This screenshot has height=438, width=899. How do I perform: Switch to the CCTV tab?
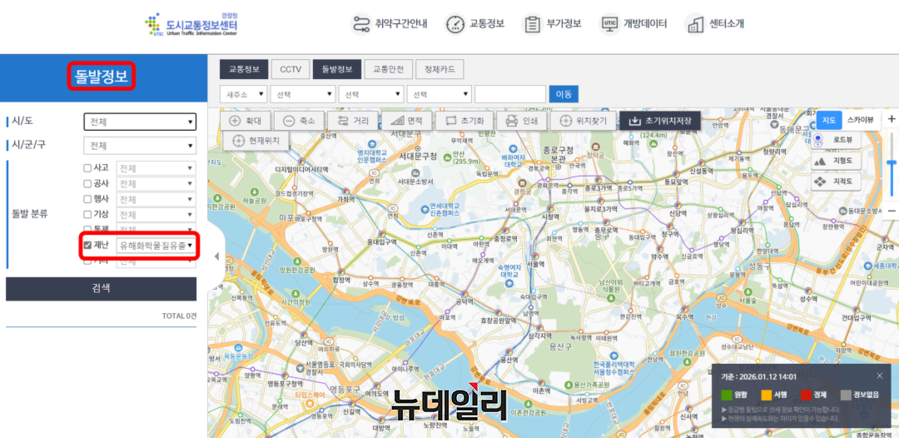[290, 69]
